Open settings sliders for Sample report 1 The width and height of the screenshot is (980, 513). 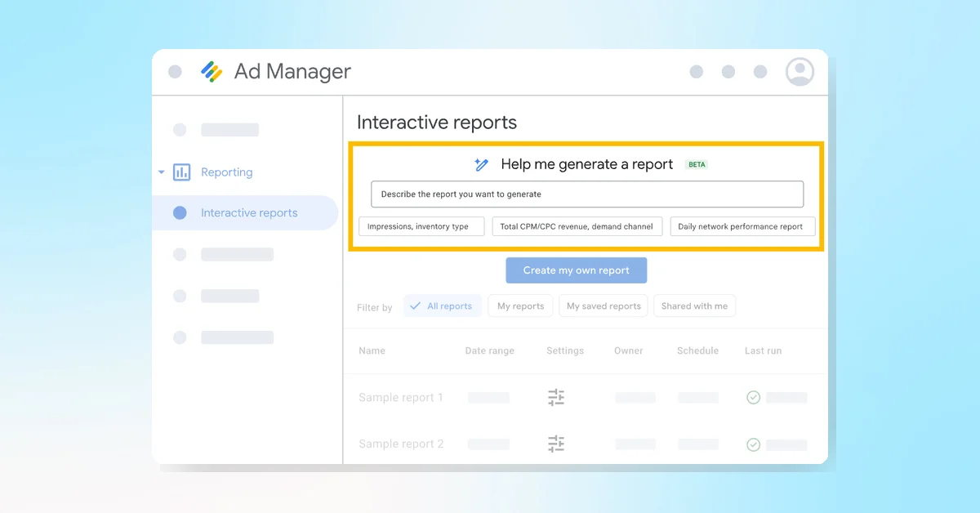pyautogui.click(x=556, y=397)
